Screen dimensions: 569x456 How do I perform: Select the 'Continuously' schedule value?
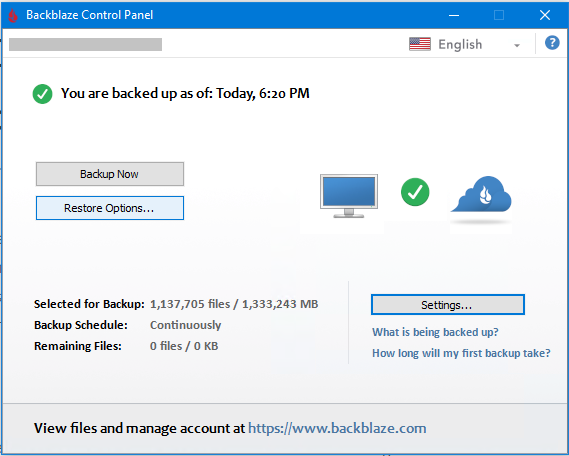pos(185,325)
